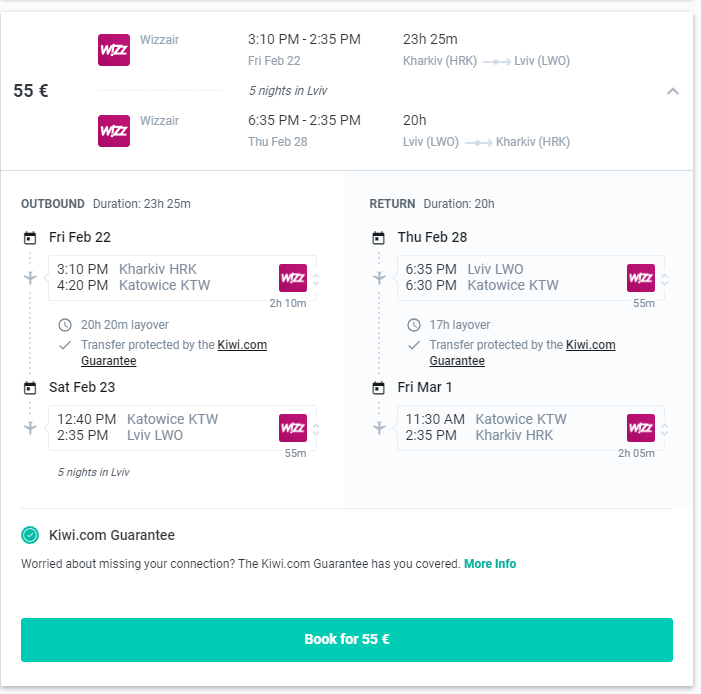
Task: Click the calendar icon beside Fri Mar 1
Action: 378,388
